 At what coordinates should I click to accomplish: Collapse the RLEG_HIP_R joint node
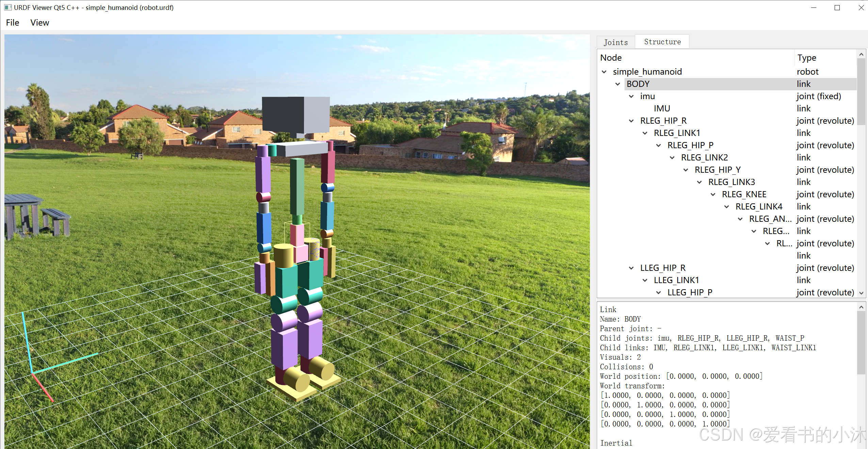tap(631, 121)
